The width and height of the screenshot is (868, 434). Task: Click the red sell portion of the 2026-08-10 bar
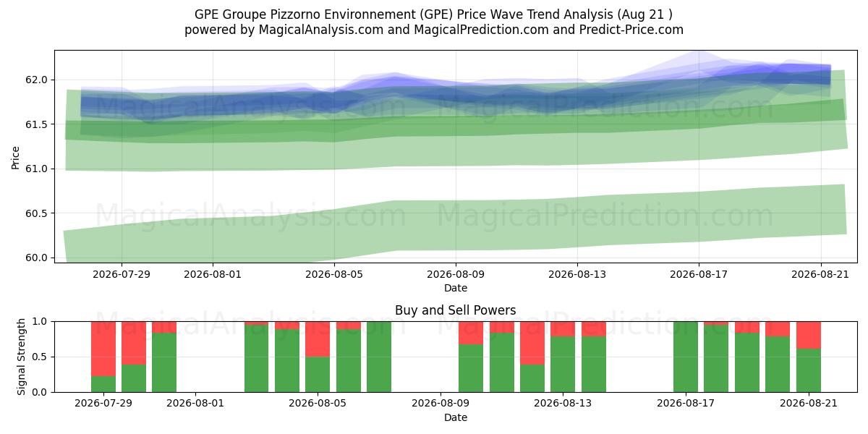coord(471,333)
